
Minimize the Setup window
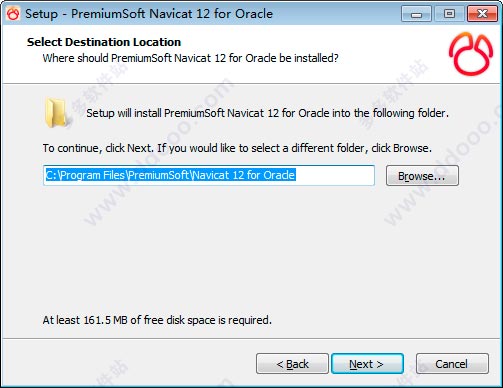(416, 14)
